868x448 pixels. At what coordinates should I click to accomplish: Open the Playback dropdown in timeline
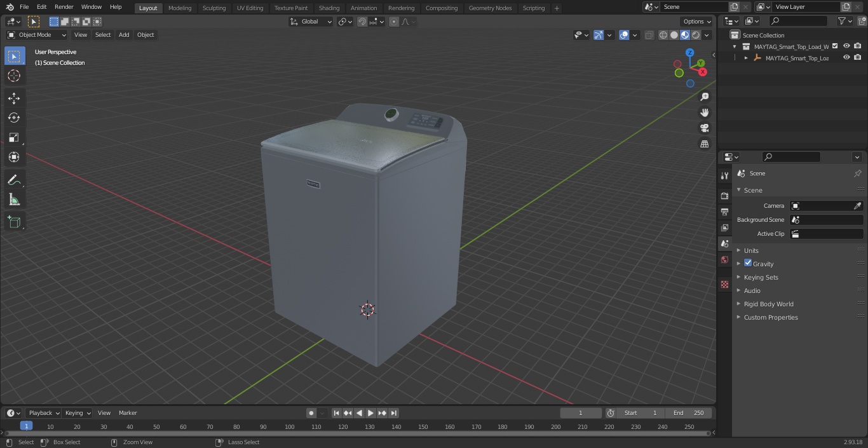coord(44,413)
